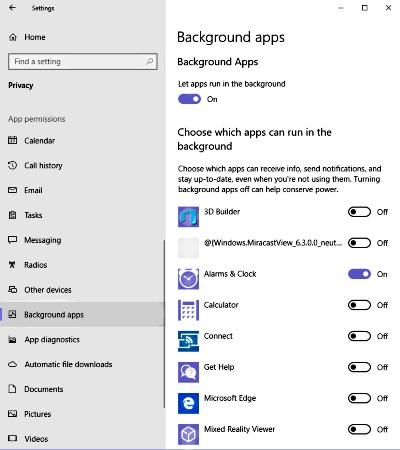Screen dimensions: 400x450
Task: Click the Get Help app icon
Action: tap(188, 372)
